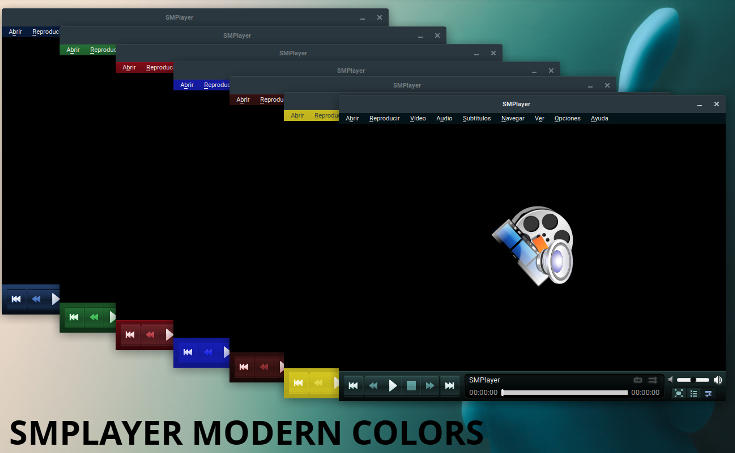
Task: Open Reproducir in the maroon window
Action: pyautogui.click(x=272, y=100)
